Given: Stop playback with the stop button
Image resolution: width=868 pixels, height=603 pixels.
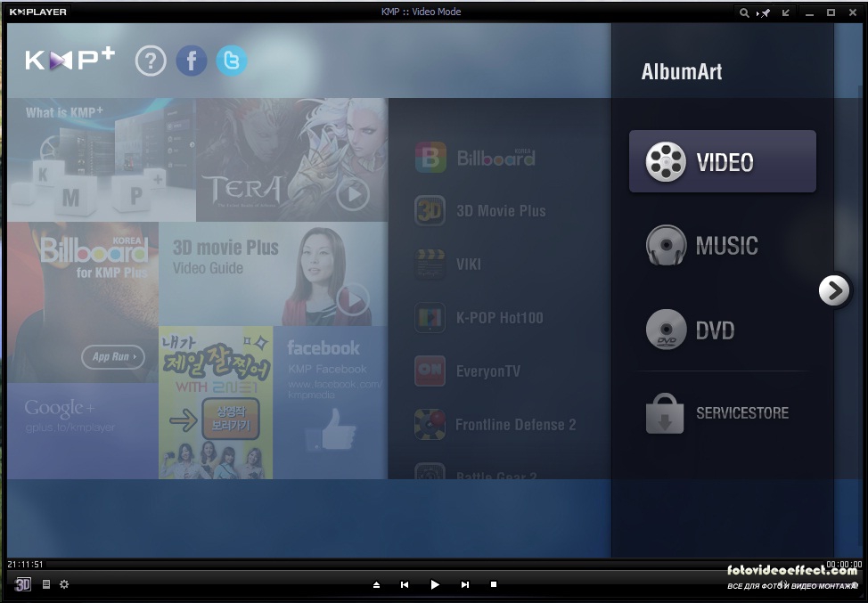Looking at the screenshot, I should (x=494, y=584).
